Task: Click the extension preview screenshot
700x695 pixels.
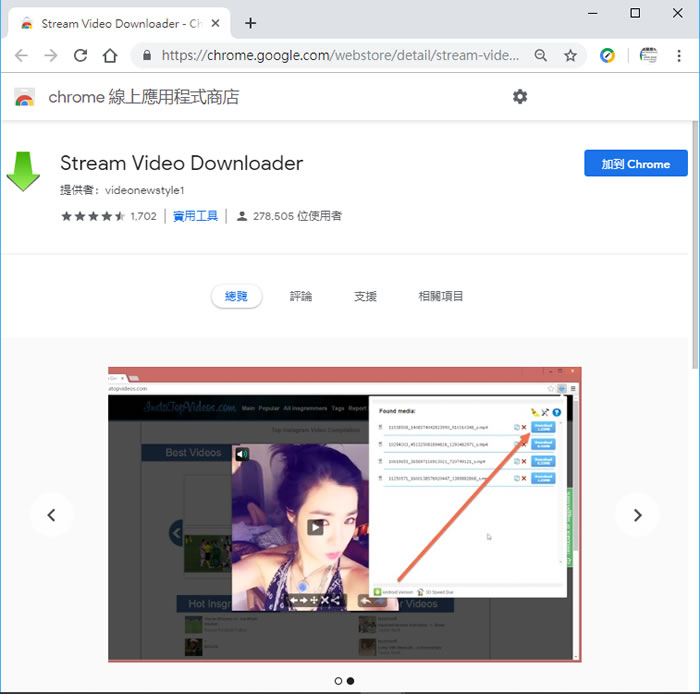Action: click(x=345, y=514)
